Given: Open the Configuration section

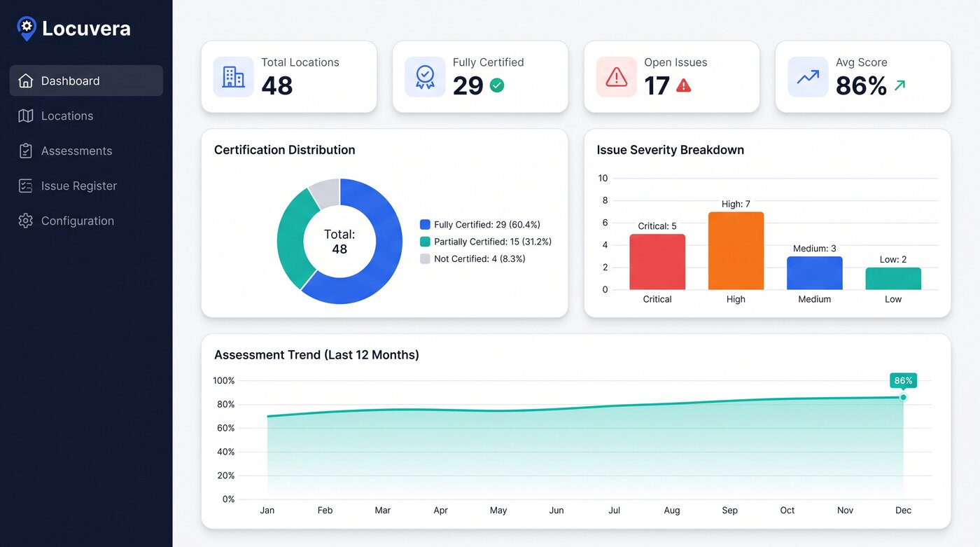Looking at the screenshot, I should [86, 221].
